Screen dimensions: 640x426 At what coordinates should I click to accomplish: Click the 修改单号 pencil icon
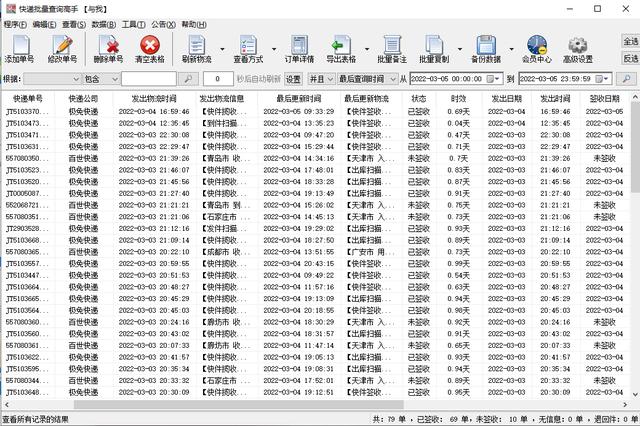(x=62, y=45)
